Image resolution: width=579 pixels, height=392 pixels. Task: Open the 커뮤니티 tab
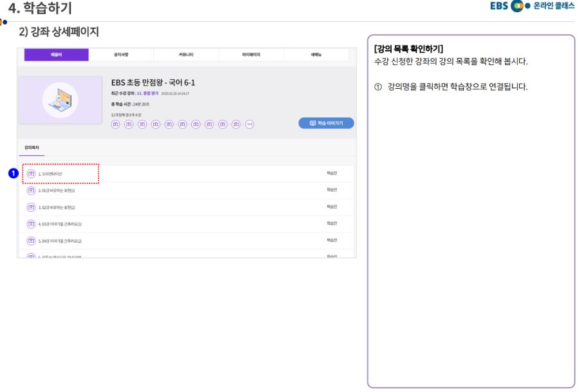[x=186, y=55]
